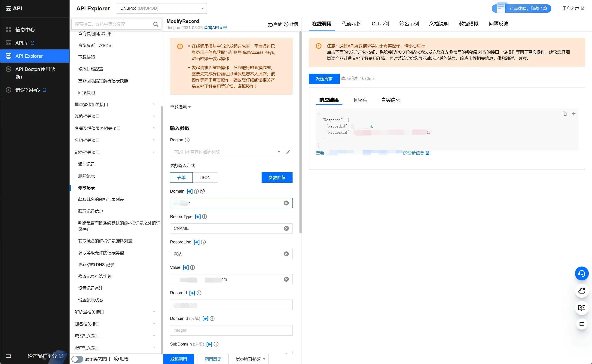This screenshot has width=592, height=364.
Task: Switch to 签名示例 tab
Action: [x=409, y=24]
